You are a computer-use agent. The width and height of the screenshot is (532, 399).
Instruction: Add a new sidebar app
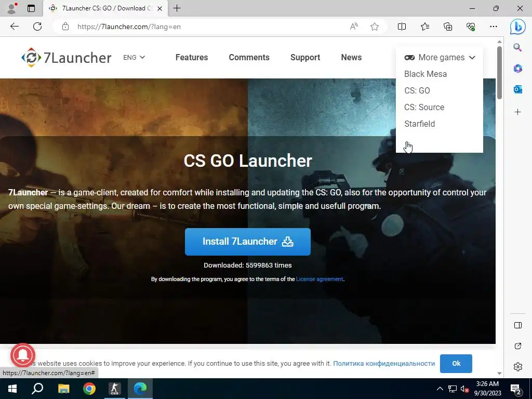pyautogui.click(x=518, y=112)
